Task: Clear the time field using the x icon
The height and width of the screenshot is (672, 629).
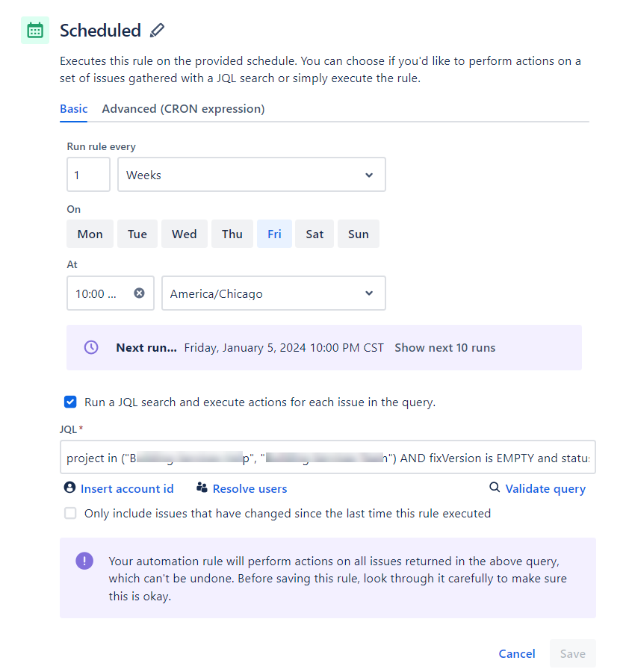Action: click(139, 293)
